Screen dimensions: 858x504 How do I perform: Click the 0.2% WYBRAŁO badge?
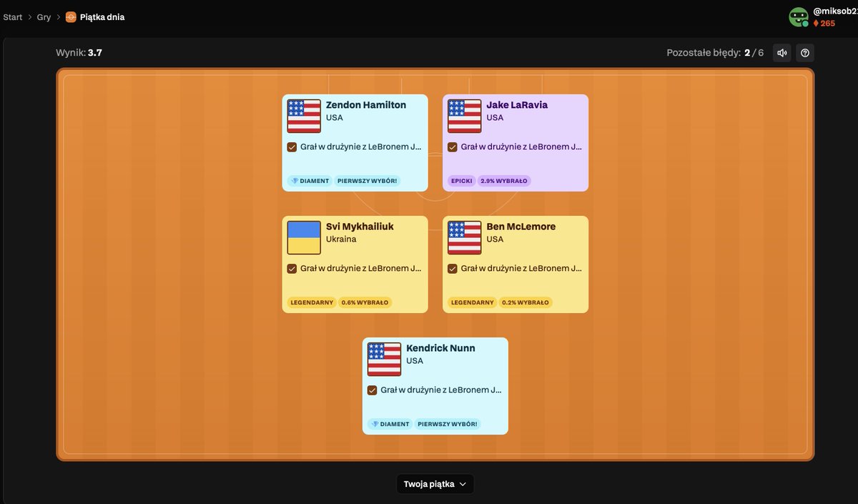(x=526, y=302)
